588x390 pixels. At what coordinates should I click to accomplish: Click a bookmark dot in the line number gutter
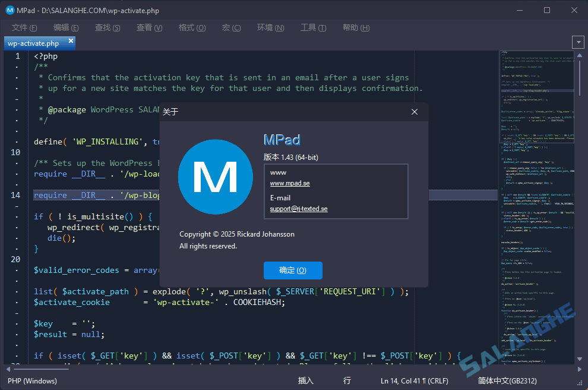click(x=18, y=67)
